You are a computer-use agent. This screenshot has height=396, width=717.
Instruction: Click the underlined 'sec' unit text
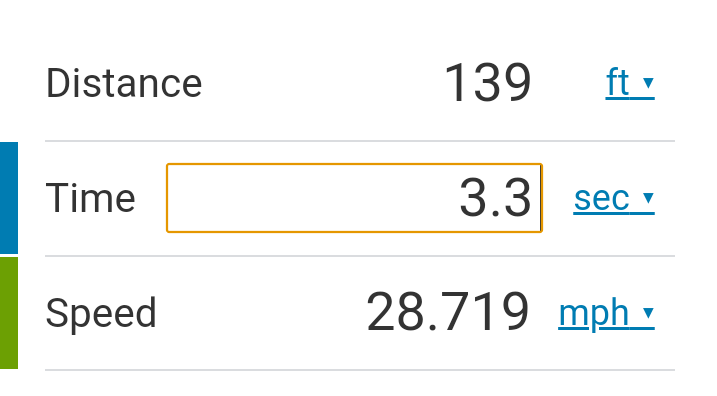tap(602, 198)
